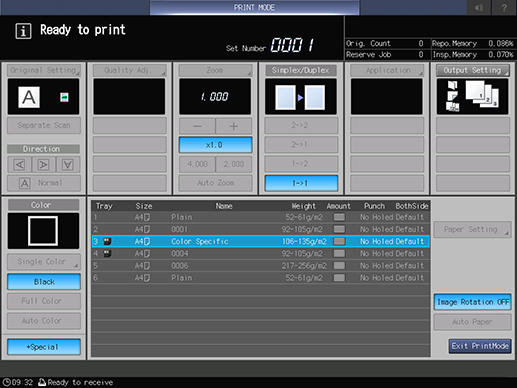Click the amount indicator for tray 3
This screenshot has width=517, height=388.
click(x=339, y=241)
